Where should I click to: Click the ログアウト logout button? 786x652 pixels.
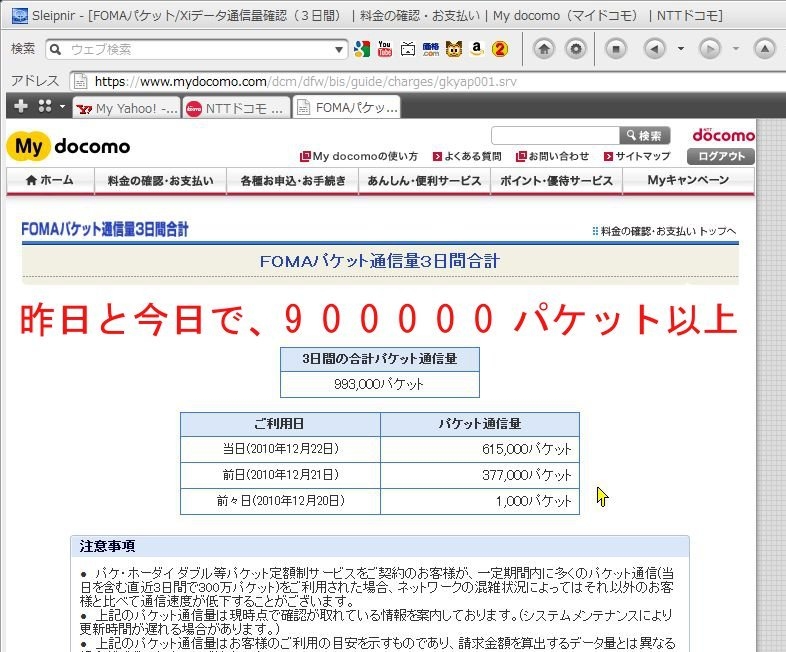[x=721, y=156]
